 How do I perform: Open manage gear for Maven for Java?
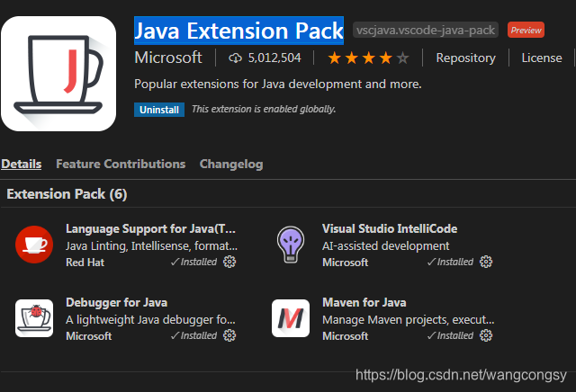[486, 335]
